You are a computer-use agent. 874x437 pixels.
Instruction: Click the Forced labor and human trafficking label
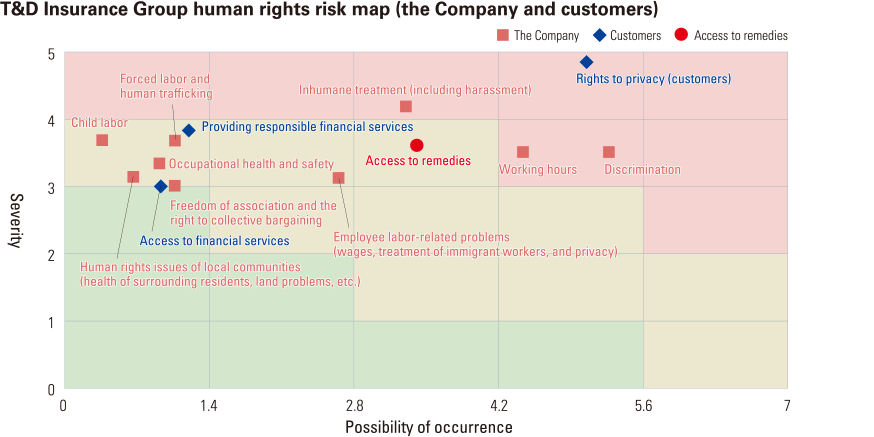coord(166,86)
